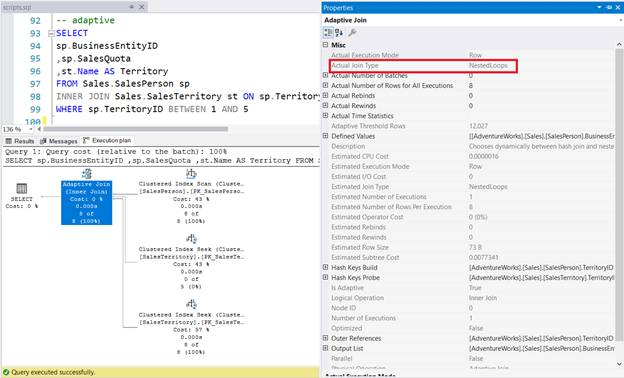Screen dimensions: 624x378
Task: Expand the Output List property
Action: click(326, 348)
